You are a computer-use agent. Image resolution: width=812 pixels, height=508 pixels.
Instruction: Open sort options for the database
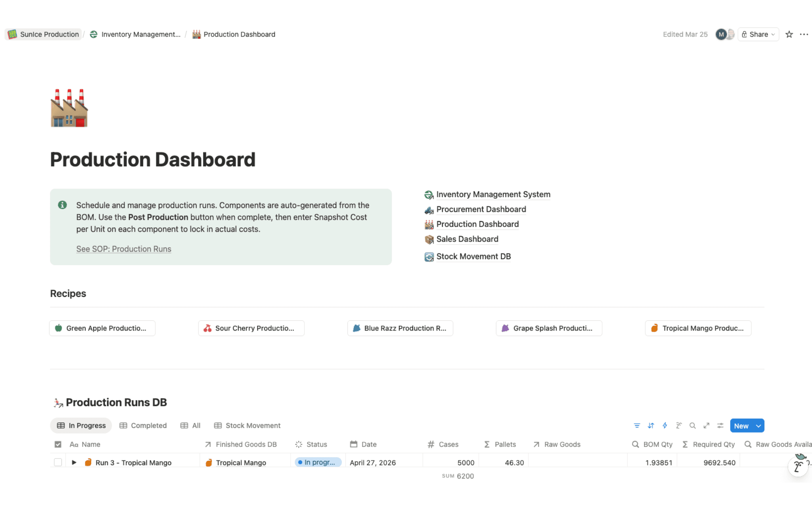tap(651, 425)
